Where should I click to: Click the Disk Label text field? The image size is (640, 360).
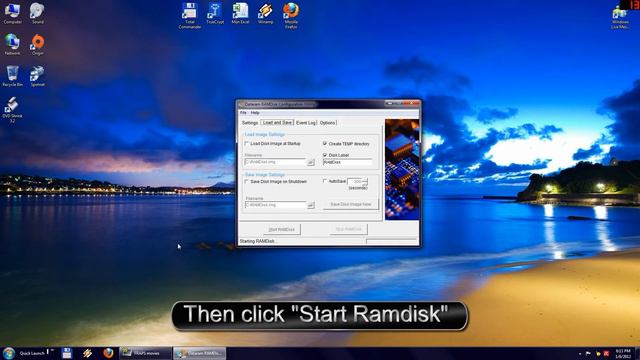coord(347,162)
